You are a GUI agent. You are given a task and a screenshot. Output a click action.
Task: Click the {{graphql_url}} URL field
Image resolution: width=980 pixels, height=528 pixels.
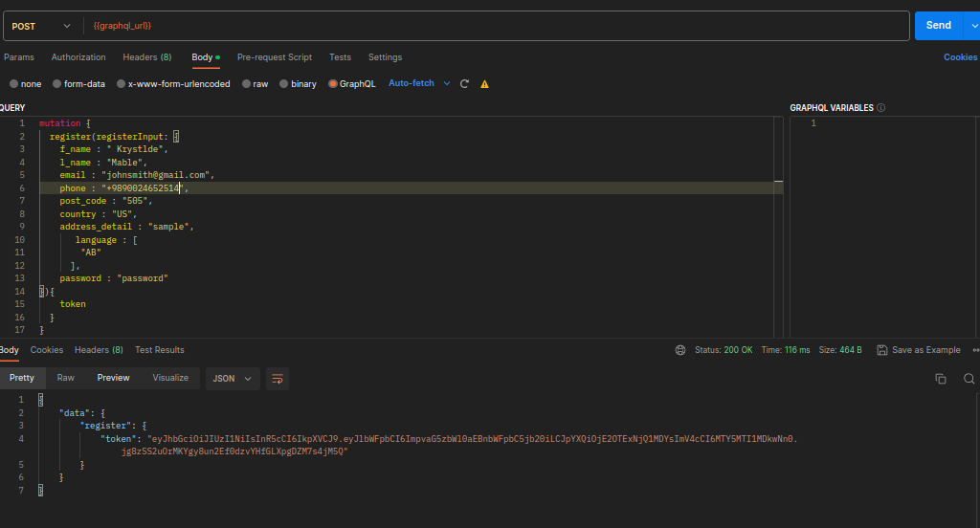(x=497, y=26)
